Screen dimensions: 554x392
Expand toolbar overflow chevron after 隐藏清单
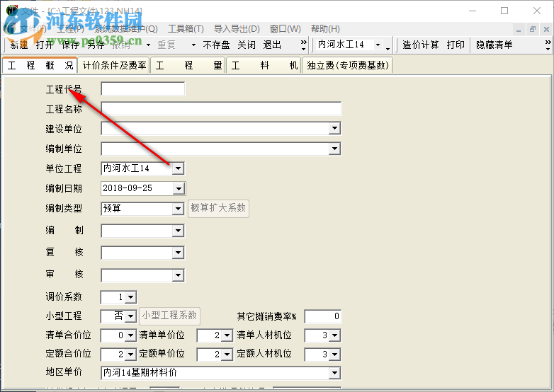[x=548, y=45]
